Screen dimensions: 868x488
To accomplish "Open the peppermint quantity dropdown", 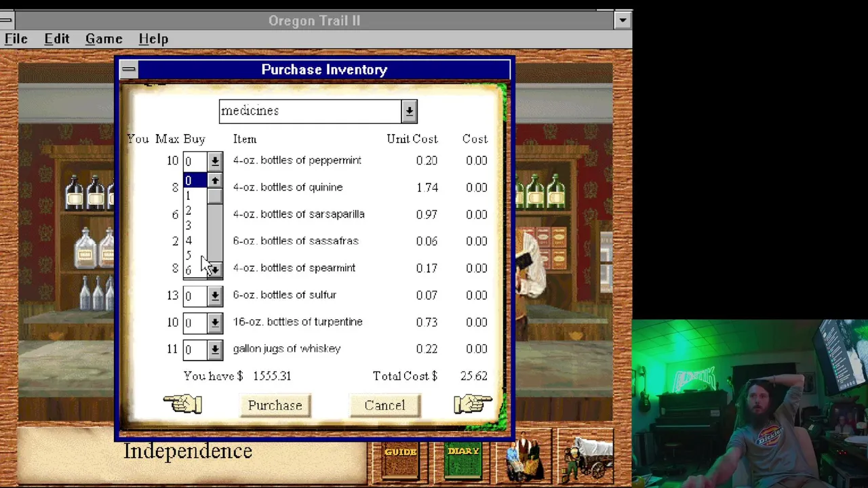I will coord(214,161).
